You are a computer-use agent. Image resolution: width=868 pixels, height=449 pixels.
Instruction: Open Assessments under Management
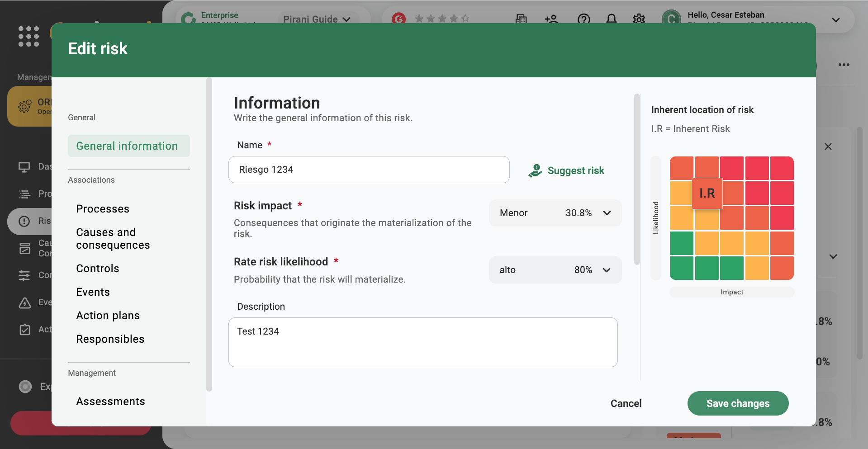(x=110, y=401)
